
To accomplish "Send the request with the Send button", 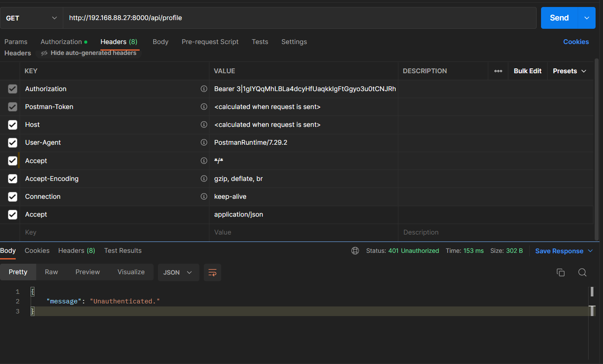I will (x=559, y=18).
